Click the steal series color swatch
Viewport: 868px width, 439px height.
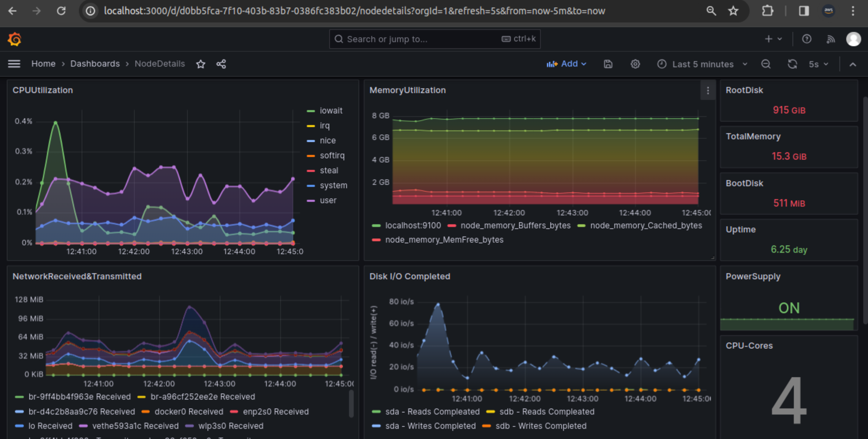(311, 171)
